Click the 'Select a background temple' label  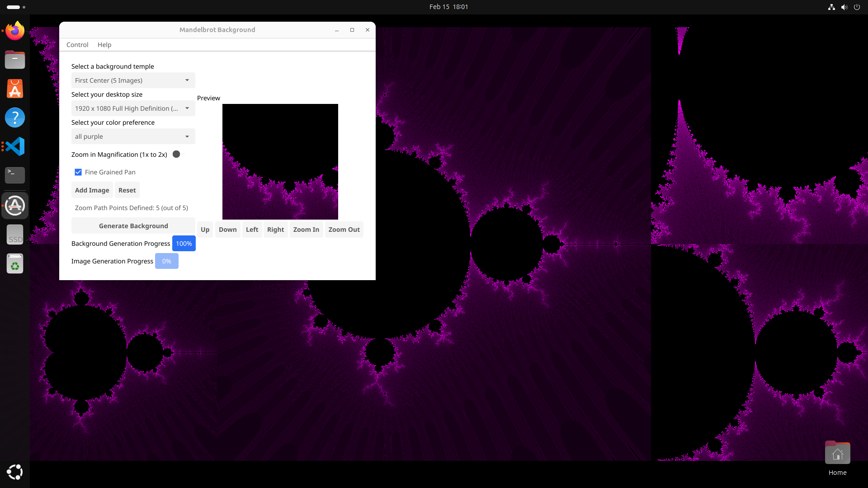coord(113,66)
